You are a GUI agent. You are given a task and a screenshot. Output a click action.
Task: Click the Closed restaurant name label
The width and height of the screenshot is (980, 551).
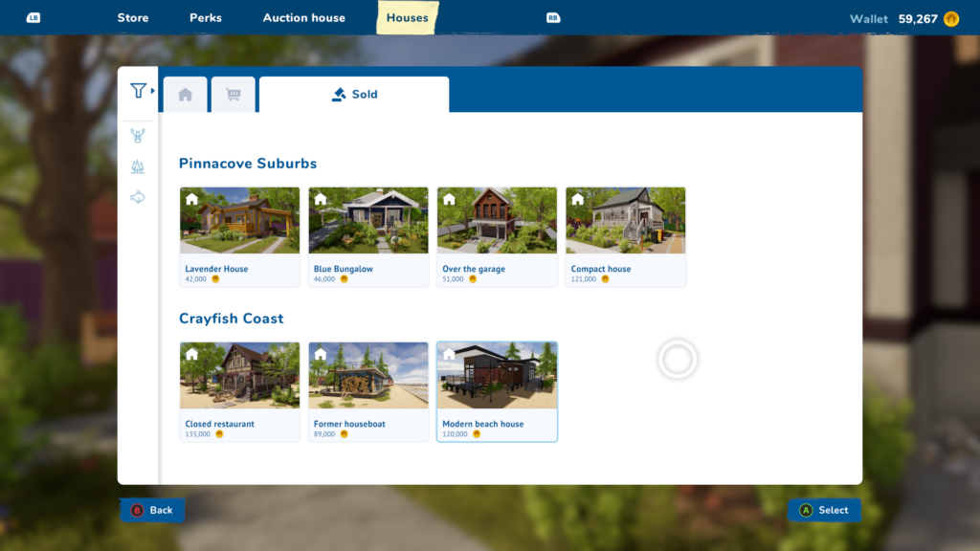point(219,424)
